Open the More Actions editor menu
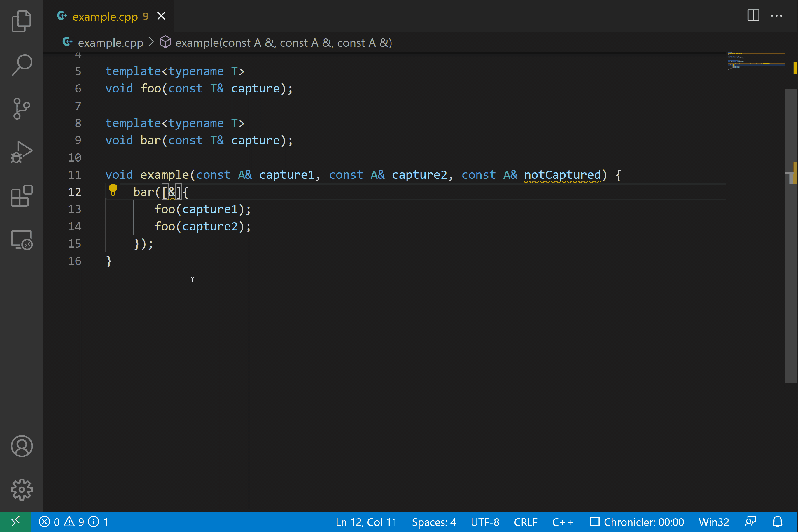The width and height of the screenshot is (798, 532). coord(777,16)
